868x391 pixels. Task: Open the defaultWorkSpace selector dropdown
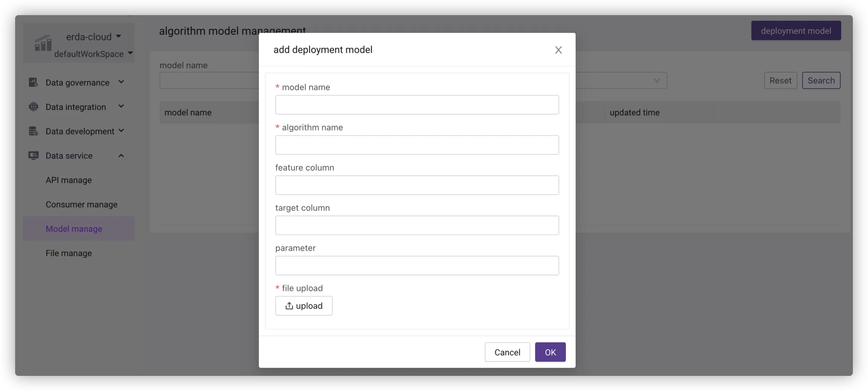coord(130,53)
